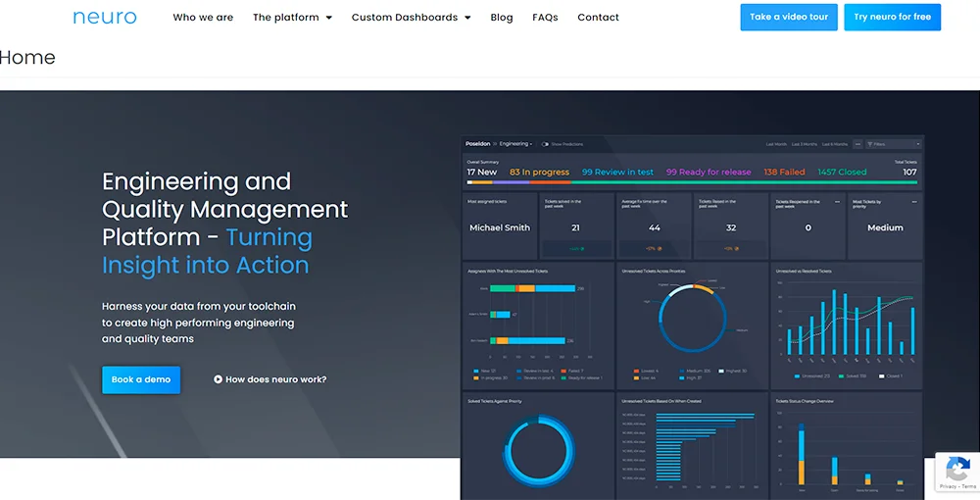This screenshot has width=980, height=500.
Task: Click the Privacy link on reCAPTCHA badge
Action: click(948, 486)
